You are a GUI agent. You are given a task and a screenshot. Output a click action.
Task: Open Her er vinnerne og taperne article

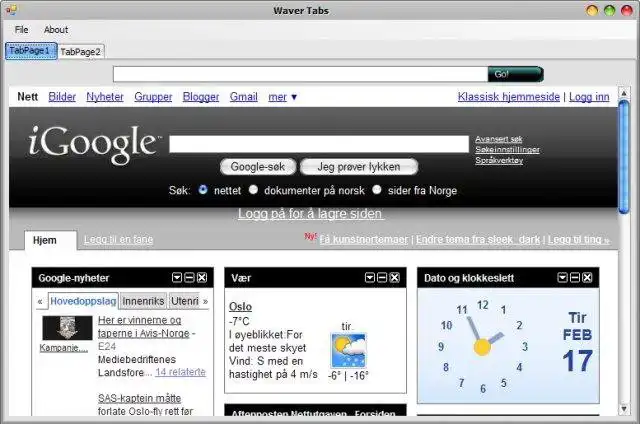(144, 326)
